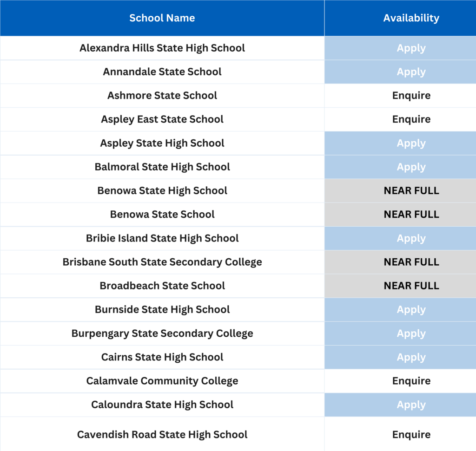Select NEAR FULL for Broadbeach State School
Screen dimensions: 476x451
click(411, 286)
